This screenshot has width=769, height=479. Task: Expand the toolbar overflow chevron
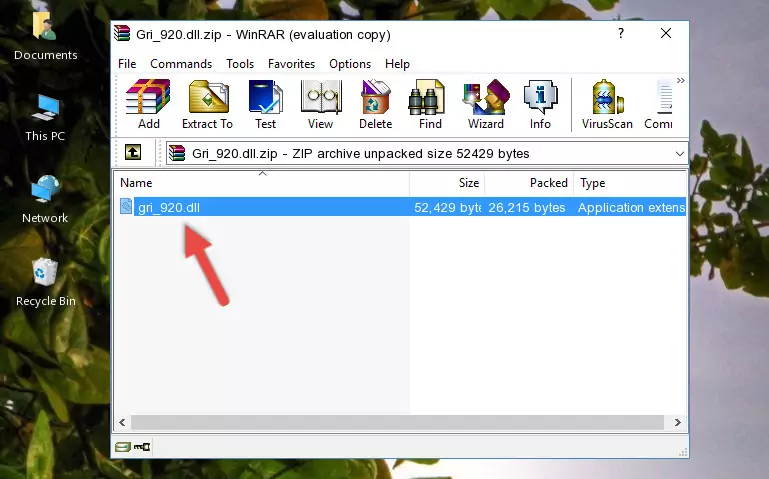(x=681, y=80)
